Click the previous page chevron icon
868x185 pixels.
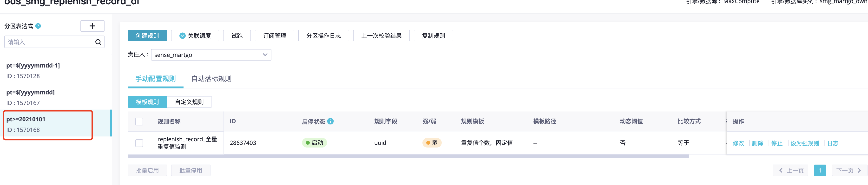point(781,171)
